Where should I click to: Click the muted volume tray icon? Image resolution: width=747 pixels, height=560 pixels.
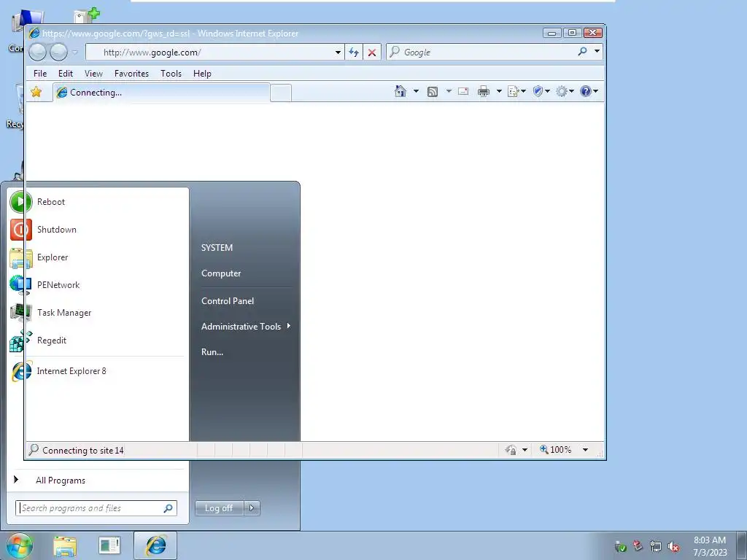[x=673, y=547]
